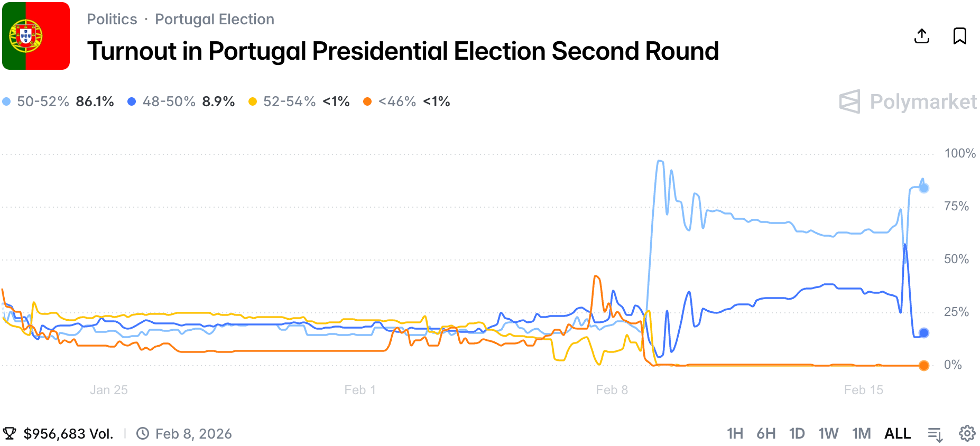Click the trophy volume icon
This screenshot has height=446, width=980.
[x=10, y=433]
